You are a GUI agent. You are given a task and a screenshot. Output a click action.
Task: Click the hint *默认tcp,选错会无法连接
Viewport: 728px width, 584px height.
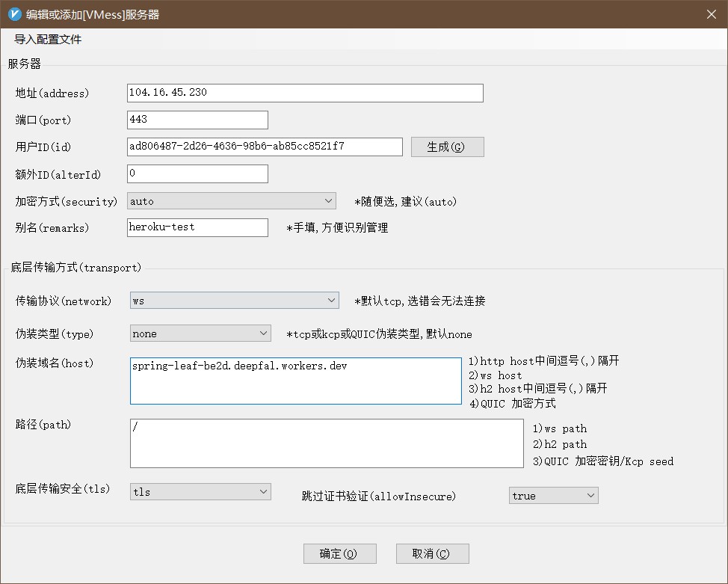click(x=420, y=301)
